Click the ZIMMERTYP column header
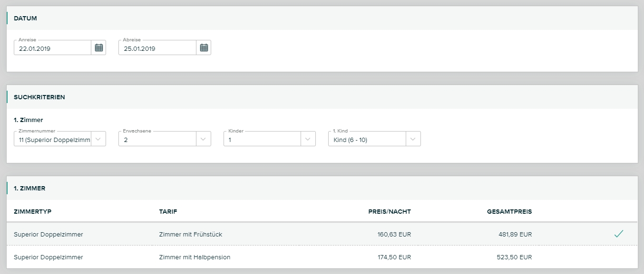This screenshot has width=644, height=274. pos(32,211)
